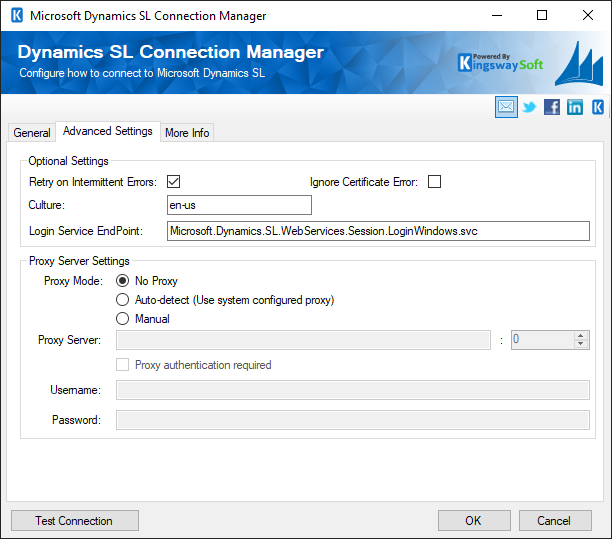Viewport: 612px width, 539px height.
Task: Close the Connection Manager window
Action: tap(588, 16)
